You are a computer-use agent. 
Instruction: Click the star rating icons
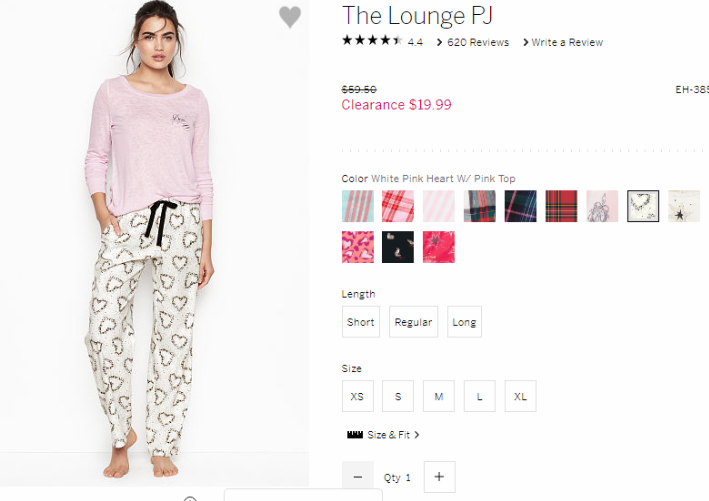372,41
